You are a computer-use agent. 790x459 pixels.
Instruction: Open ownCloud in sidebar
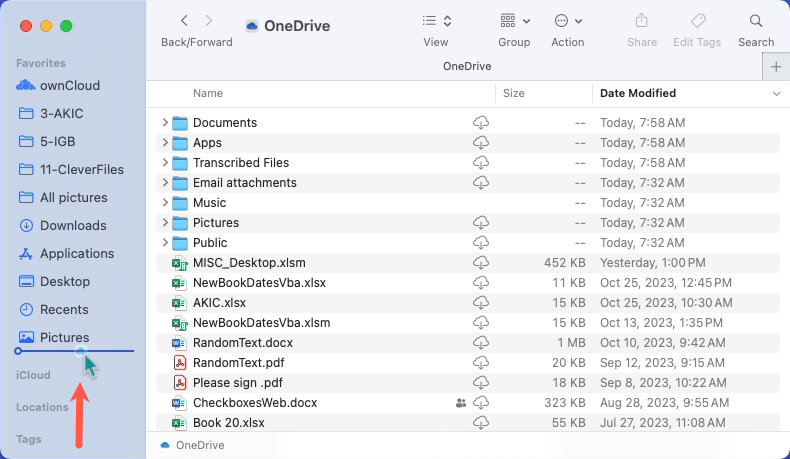coord(70,86)
